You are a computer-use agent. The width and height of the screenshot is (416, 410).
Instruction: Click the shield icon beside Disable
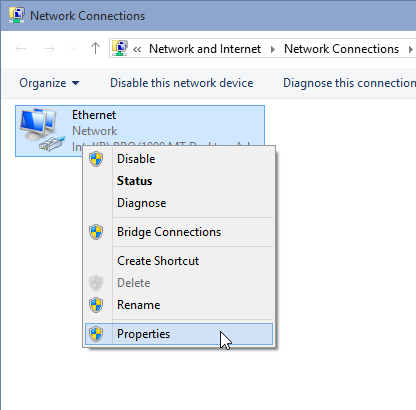pos(96,159)
